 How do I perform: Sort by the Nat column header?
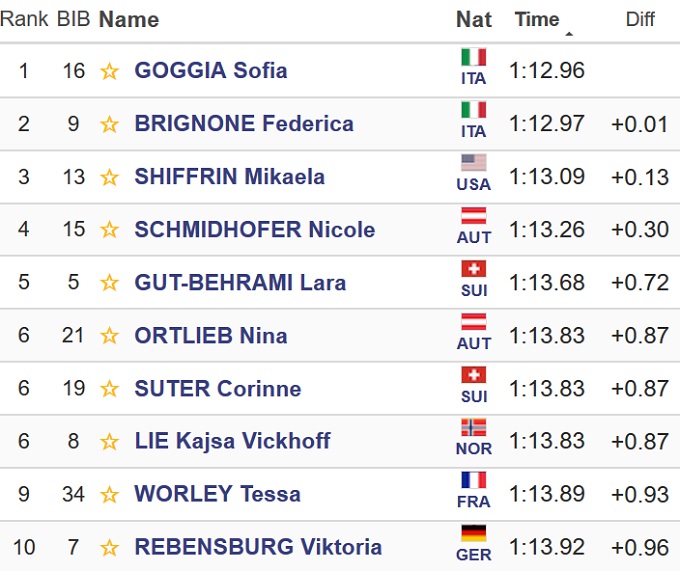point(473,19)
